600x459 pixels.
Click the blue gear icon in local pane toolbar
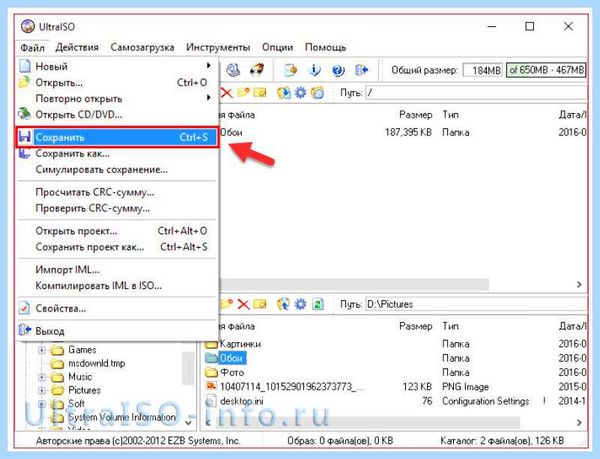(x=300, y=304)
